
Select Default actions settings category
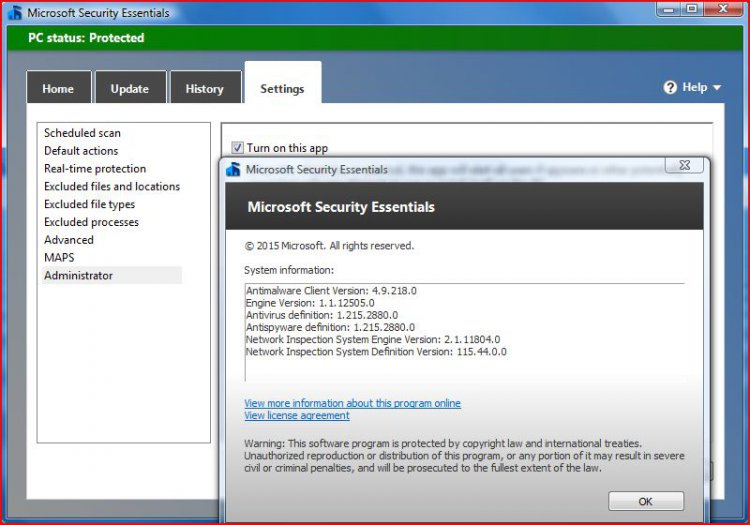coord(81,151)
